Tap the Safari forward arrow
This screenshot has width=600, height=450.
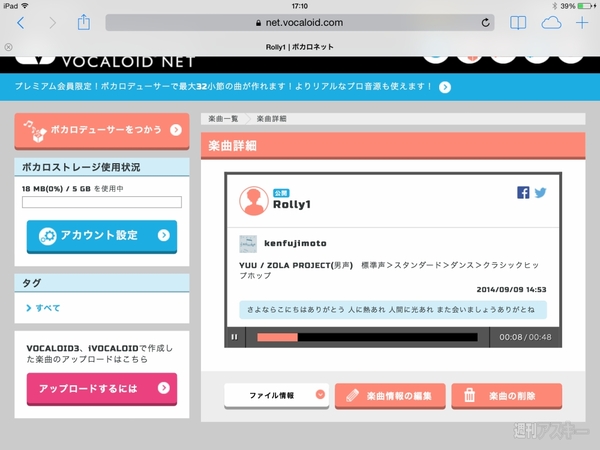pyautogui.click(x=52, y=23)
